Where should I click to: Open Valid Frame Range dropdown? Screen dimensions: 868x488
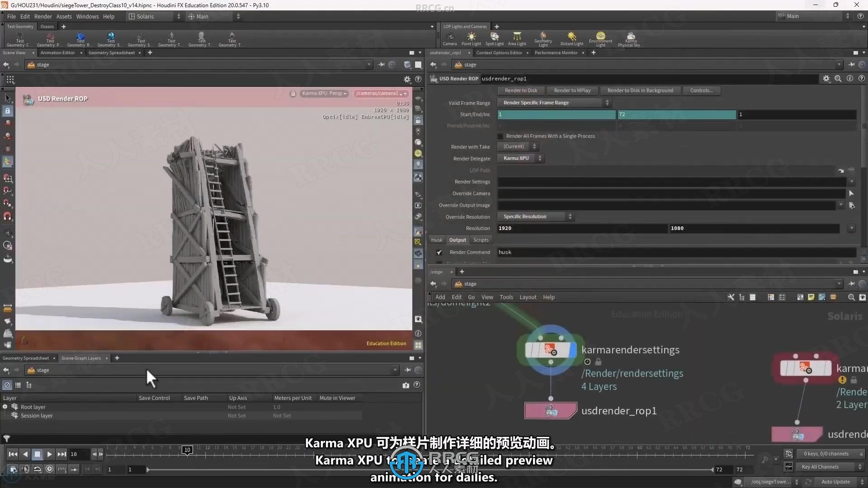(554, 103)
